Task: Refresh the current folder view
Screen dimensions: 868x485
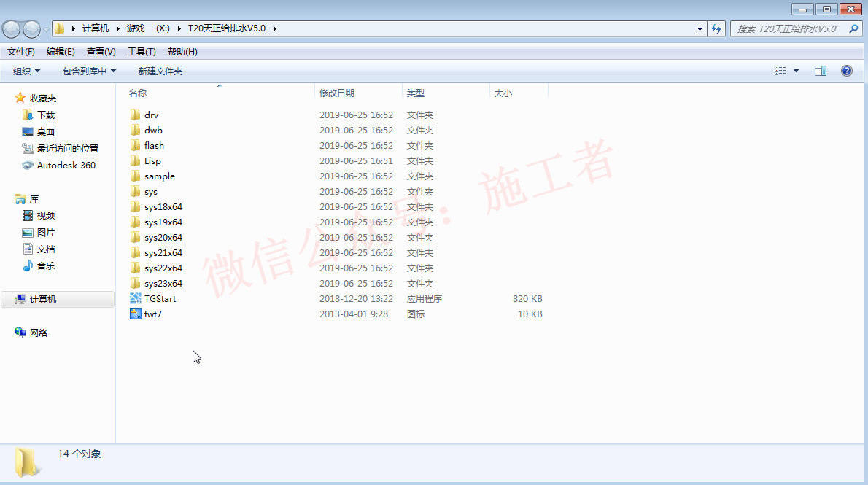Action: click(716, 28)
